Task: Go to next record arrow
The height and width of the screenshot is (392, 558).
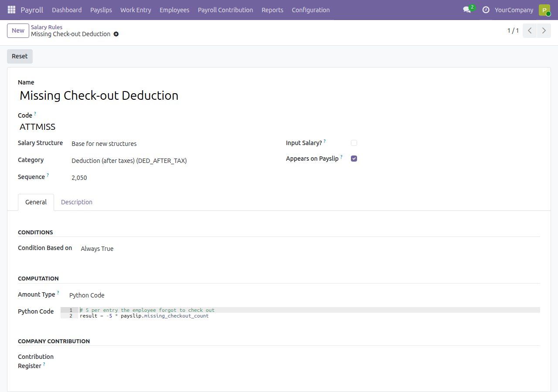Action: 544,30
